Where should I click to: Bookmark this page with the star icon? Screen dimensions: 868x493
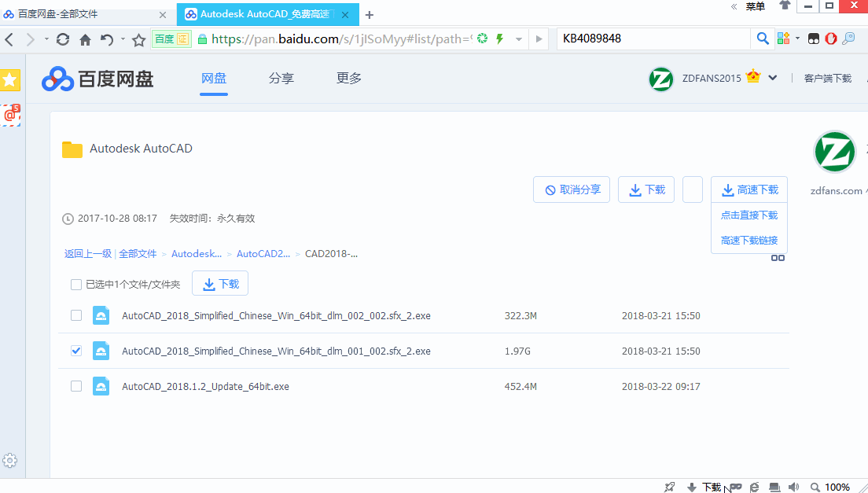[139, 39]
